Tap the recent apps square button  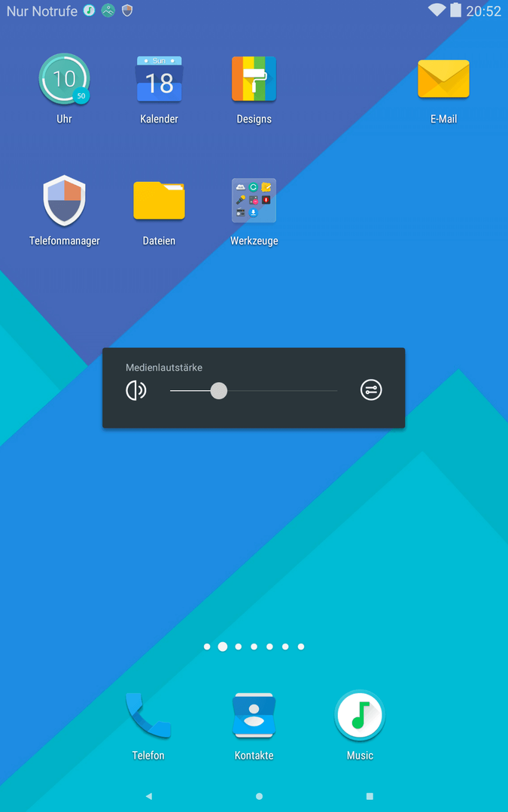(370, 796)
